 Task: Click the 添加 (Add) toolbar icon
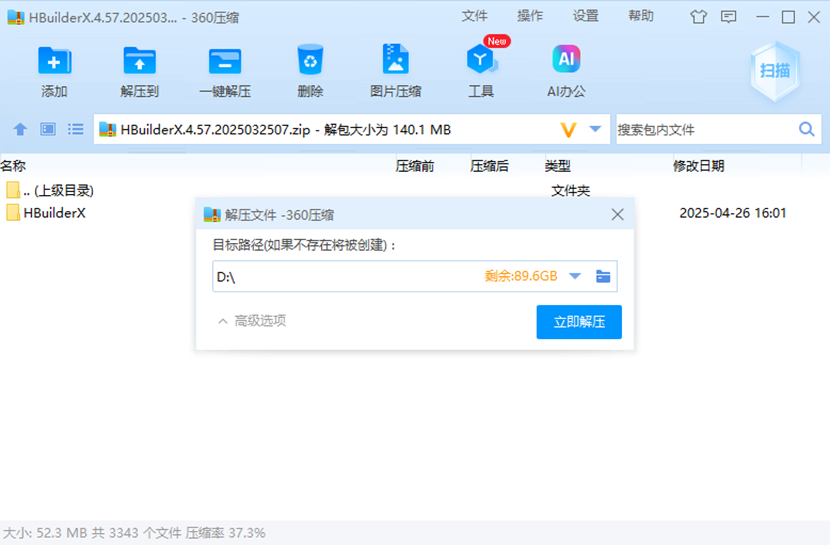point(54,60)
